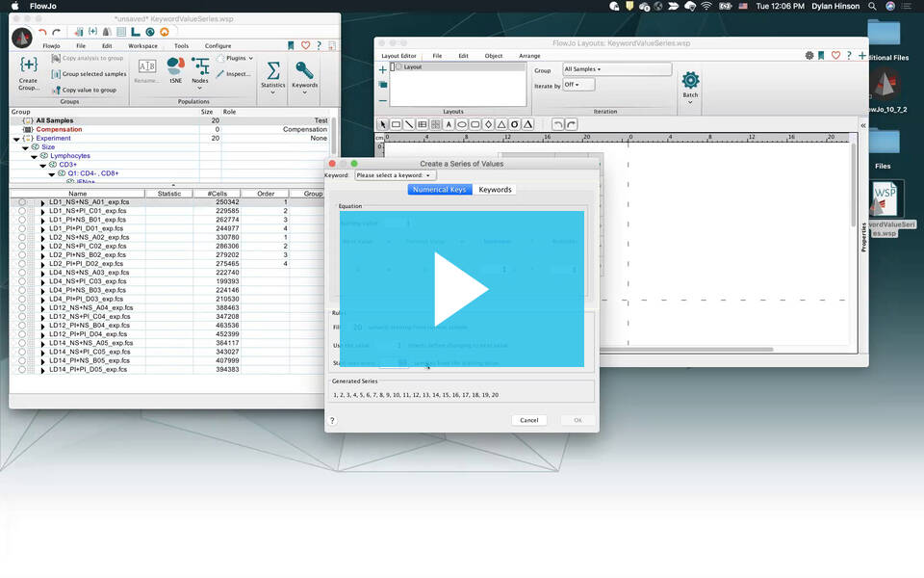Click the plus icon to add a new layout
The height and width of the screenshot is (578, 924).
pyautogui.click(x=382, y=69)
